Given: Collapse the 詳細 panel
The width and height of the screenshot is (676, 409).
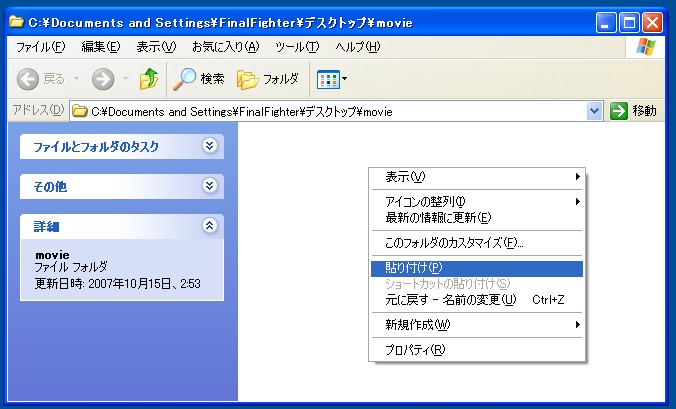Looking at the screenshot, I should click(x=210, y=225).
